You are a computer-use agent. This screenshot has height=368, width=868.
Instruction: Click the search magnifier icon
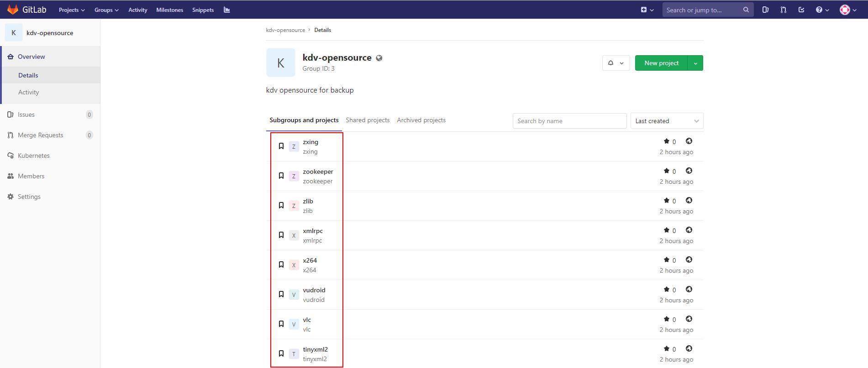pos(746,10)
